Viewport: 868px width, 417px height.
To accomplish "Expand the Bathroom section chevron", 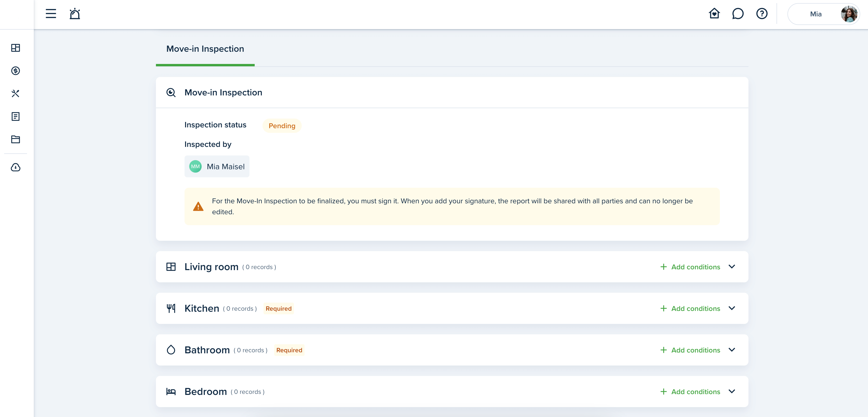I will (732, 350).
